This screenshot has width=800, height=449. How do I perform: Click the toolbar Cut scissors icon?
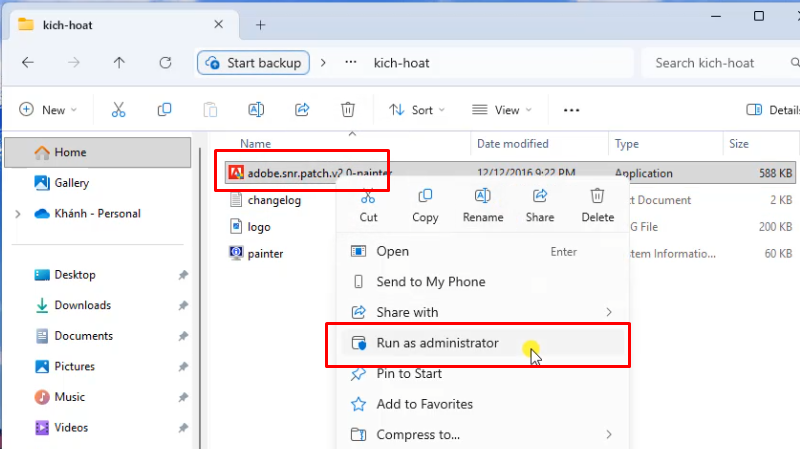pyautogui.click(x=118, y=110)
